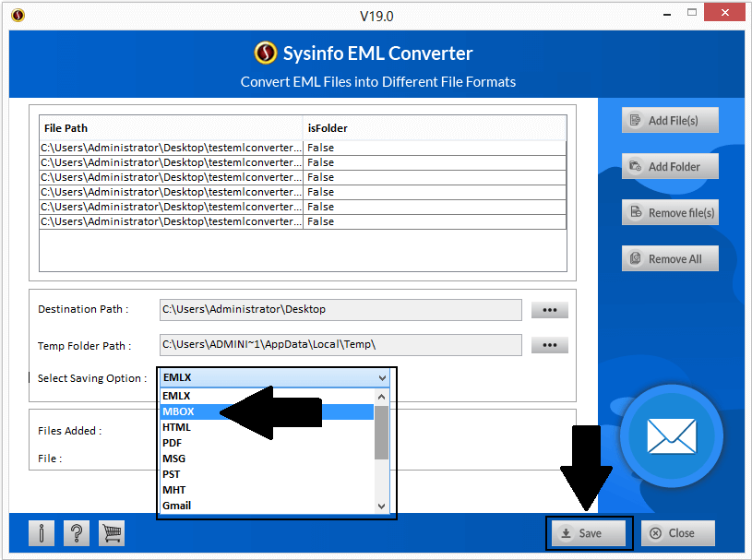Click the dropdown list scroll down arrow

(381, 506)
